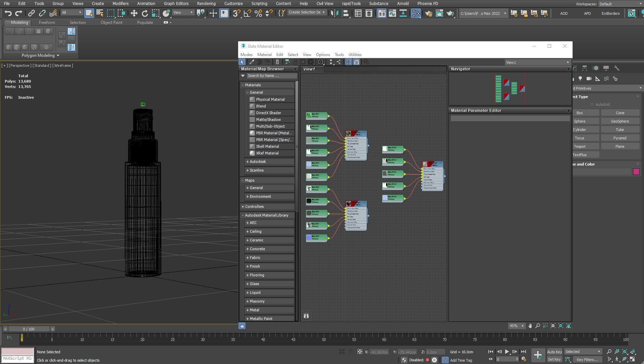Expand the Scanline group
Image resolution: width=644 pixels, height=364 pixels.
[x=248, y=170]
